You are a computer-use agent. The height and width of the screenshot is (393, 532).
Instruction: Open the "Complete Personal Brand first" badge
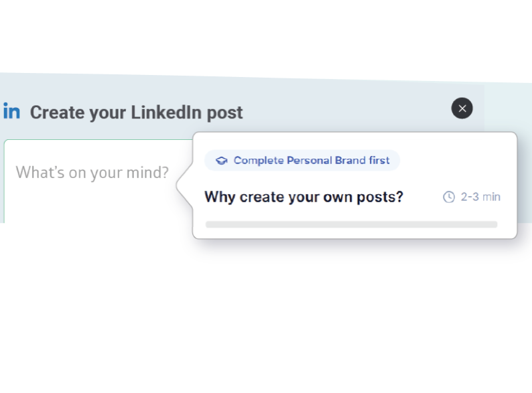coord(302,161)
